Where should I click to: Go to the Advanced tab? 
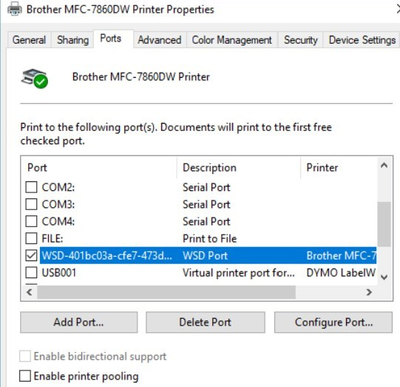pyautogui.click(x=160, y=40)
